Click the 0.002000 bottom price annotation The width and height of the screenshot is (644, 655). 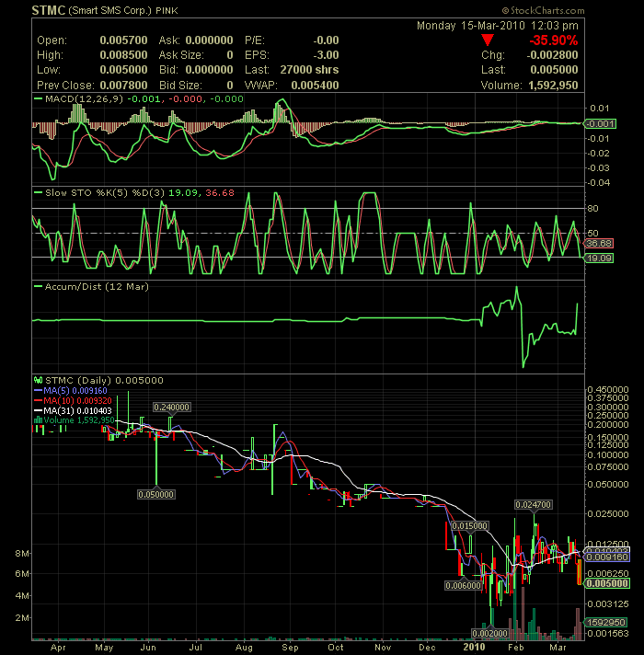pos(489,632)
